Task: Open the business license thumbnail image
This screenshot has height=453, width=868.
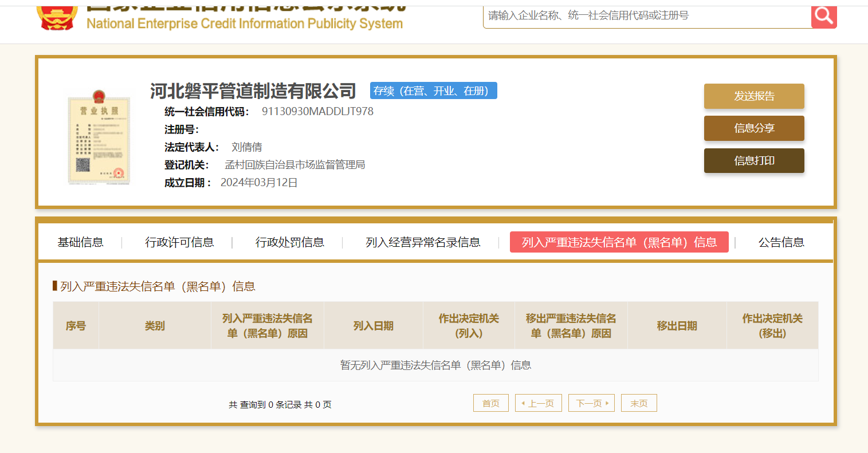Action: (x=99, y=137)
